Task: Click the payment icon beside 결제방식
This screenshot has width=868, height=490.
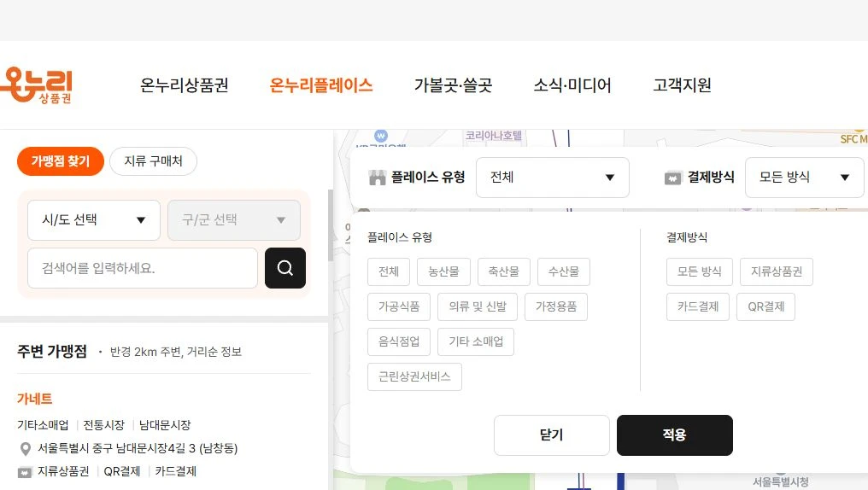Action: click(672, 178)
